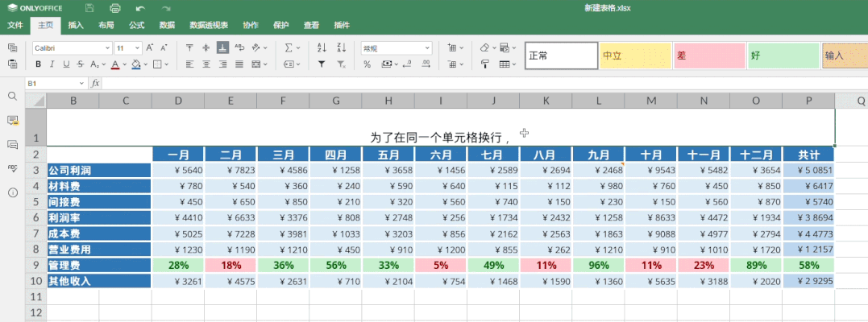The image size is (868, 322).
Task: Switch to the 公式 tab
Action: click(x=137, y=25)
